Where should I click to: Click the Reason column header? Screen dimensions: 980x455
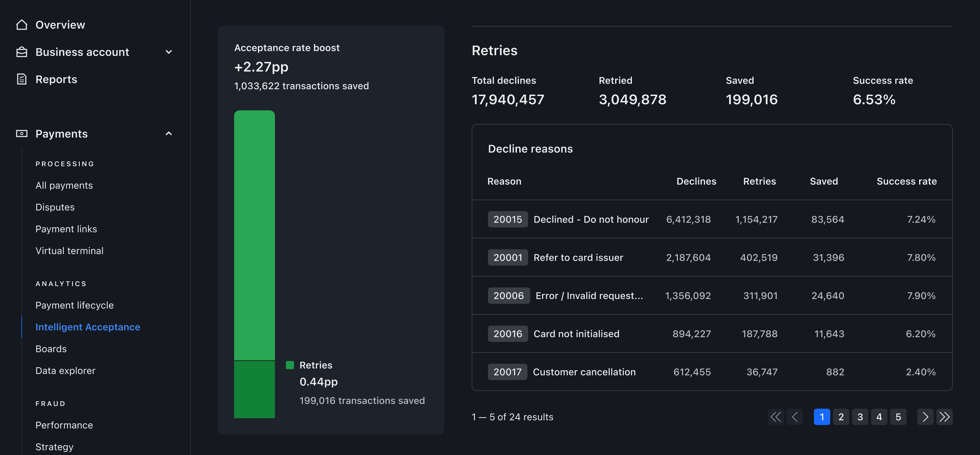[x=504, y=181]
